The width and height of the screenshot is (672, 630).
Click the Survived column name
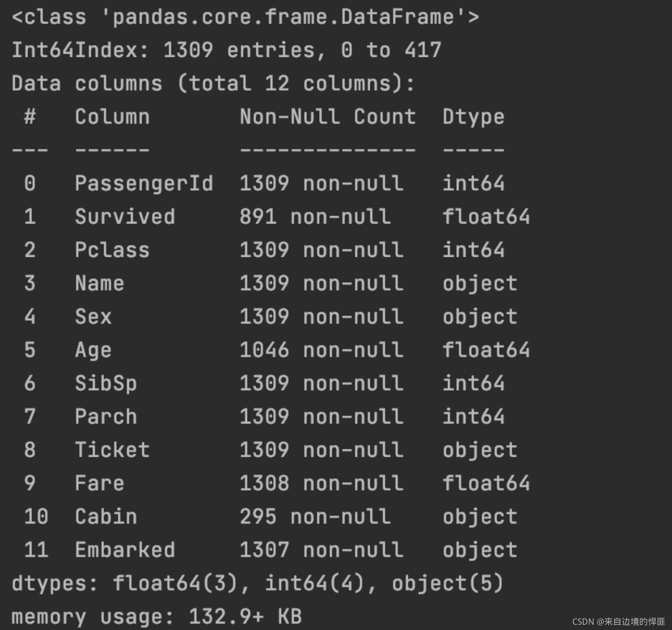click(125, 217)
